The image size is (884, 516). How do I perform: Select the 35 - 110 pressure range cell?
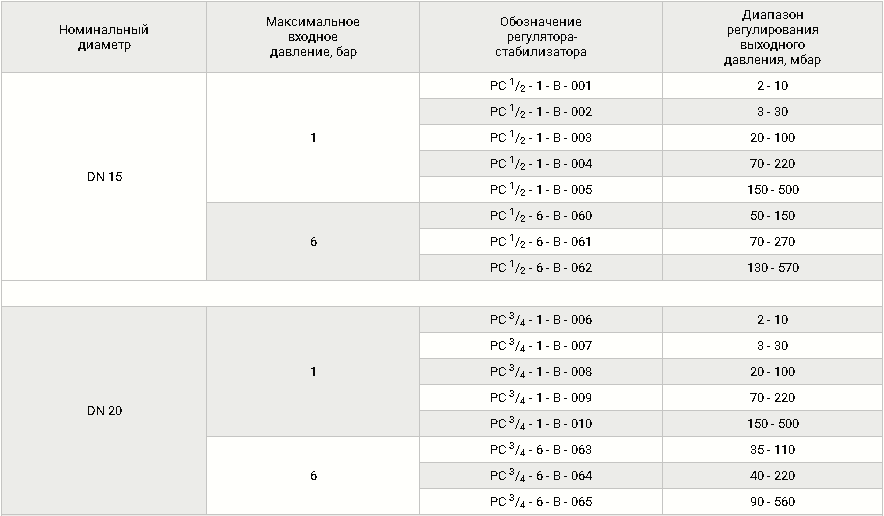tap(772, 449)
